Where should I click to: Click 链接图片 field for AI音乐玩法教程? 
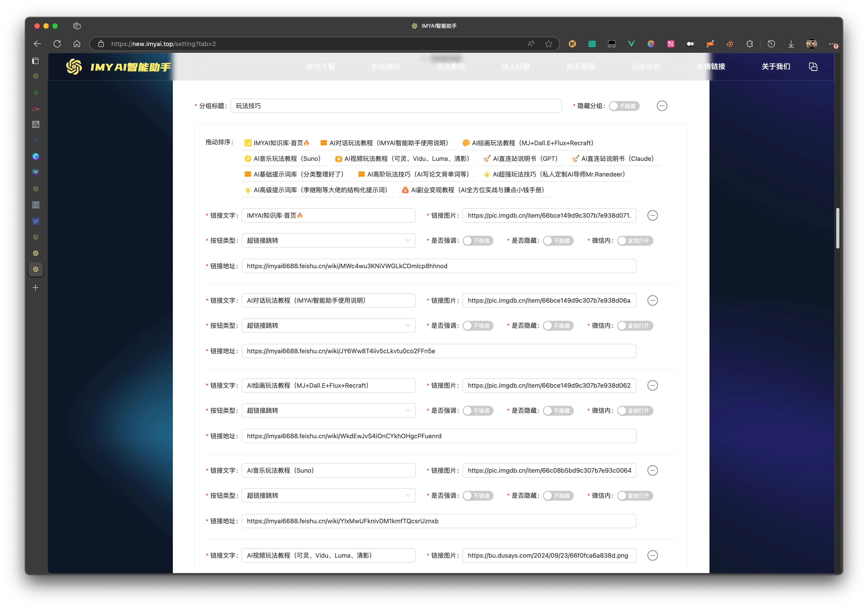(x=550, y=470)
